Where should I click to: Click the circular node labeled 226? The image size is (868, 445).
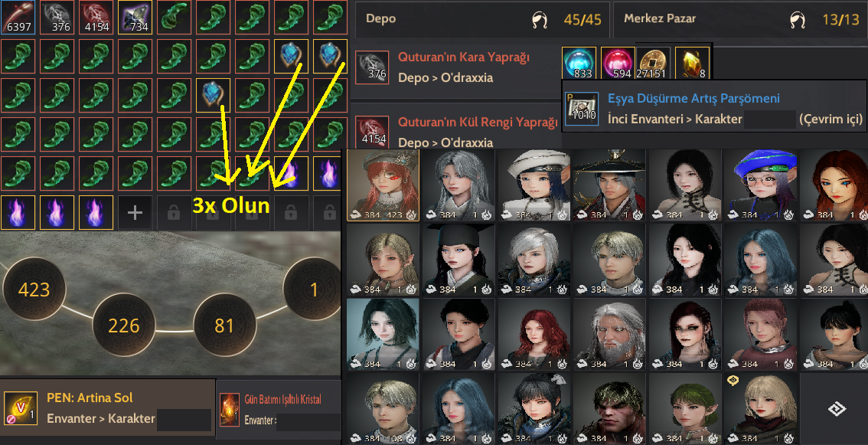pos(124,326)
